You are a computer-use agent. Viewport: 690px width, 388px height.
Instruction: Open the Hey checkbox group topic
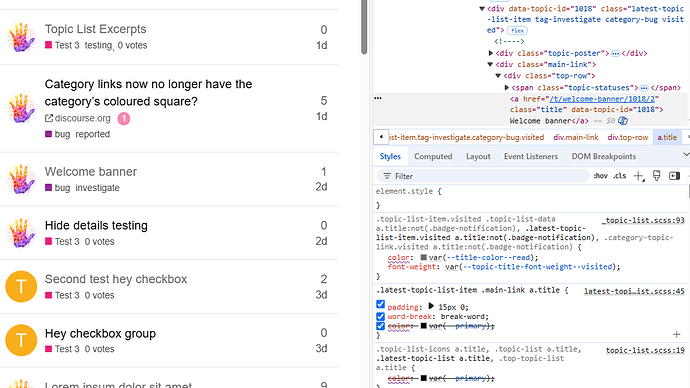pyautogui.click(x=100, y=333)
